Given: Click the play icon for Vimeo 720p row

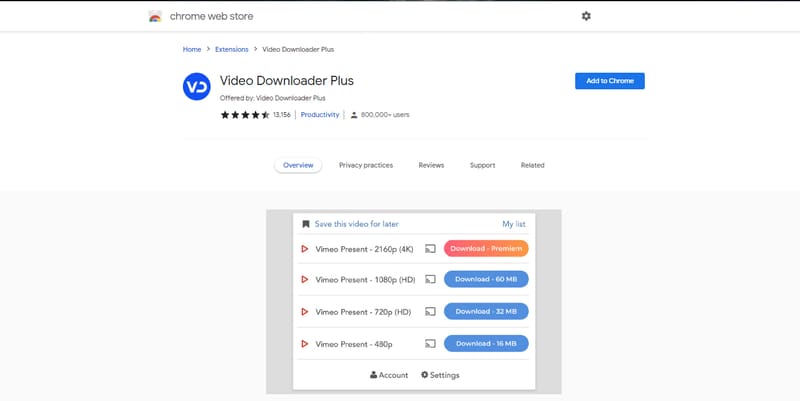Looking at the screenshot, I should coord(305,312).
